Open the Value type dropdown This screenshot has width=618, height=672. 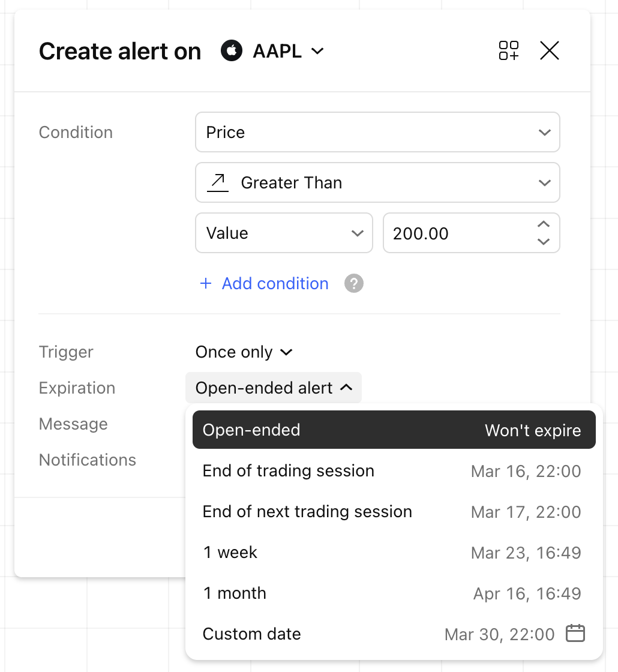[284, 233]
